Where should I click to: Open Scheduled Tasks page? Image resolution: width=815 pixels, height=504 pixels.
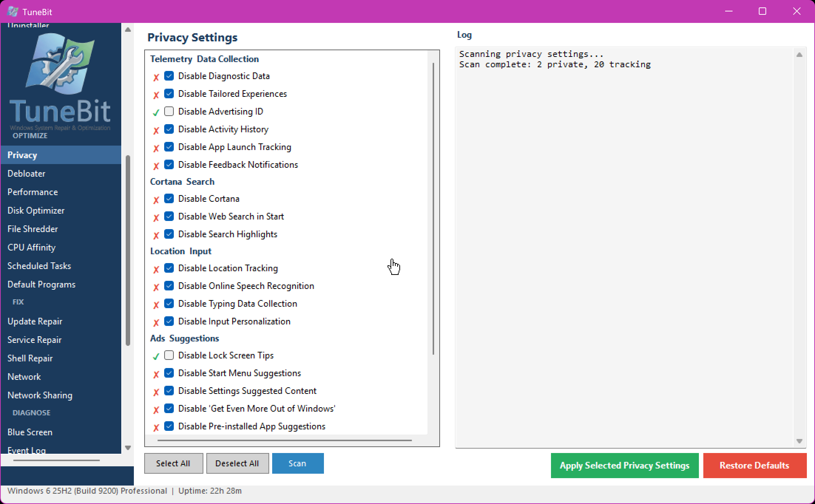(61, 266)
